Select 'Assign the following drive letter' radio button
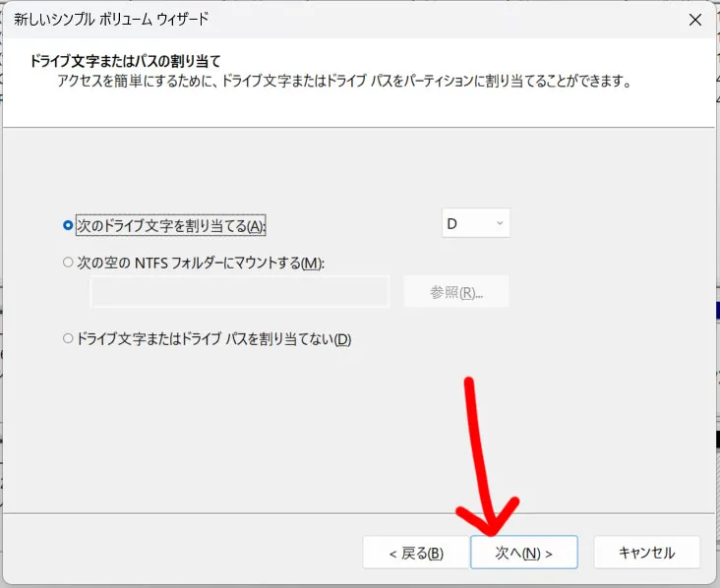 pos(68,225)
